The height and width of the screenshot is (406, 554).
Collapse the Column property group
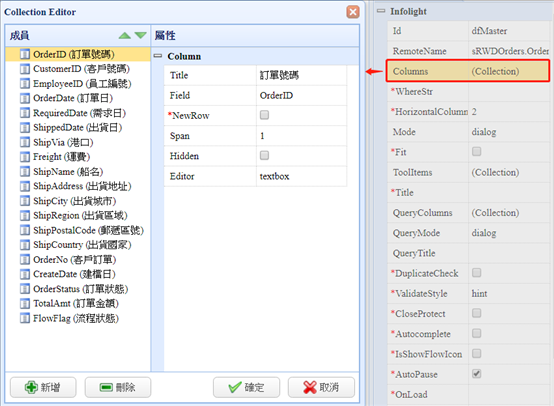(x=158, y=56)
